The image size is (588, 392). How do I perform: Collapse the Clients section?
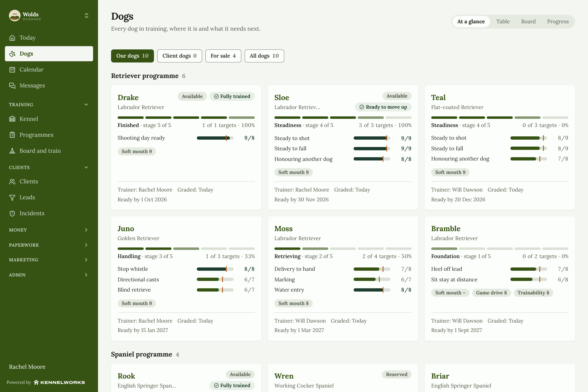click(x=86, y=167)
